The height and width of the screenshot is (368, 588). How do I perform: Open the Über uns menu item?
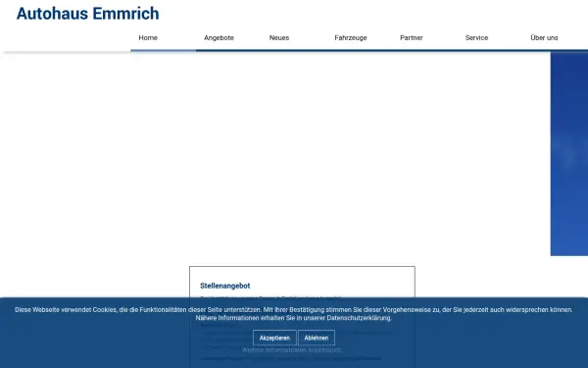click(544, 38)
